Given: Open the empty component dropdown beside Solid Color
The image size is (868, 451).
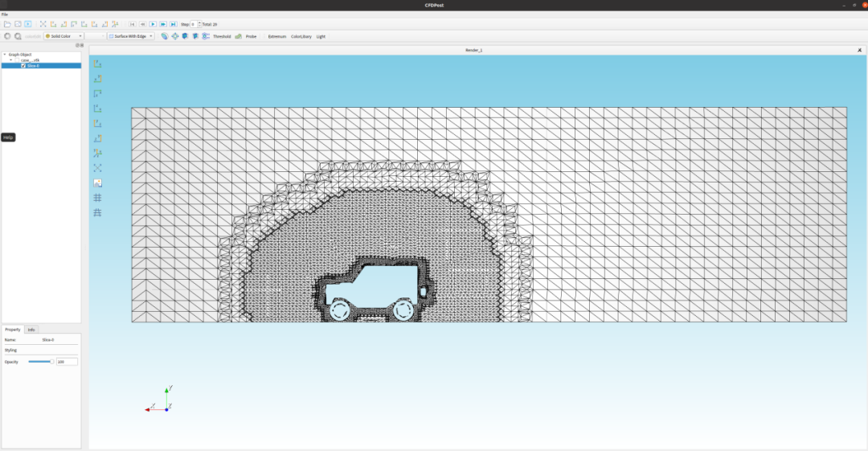Looking at the screenshot, I should coord(95,36).
